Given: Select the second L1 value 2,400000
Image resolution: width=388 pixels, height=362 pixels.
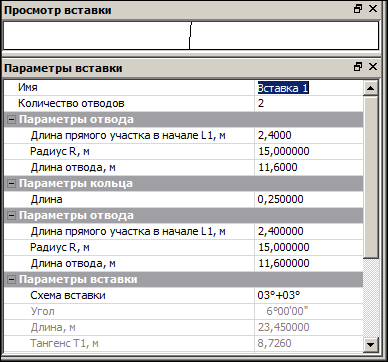Looking at the screenshot, I should pyautogui.click(x=309, y=231).
